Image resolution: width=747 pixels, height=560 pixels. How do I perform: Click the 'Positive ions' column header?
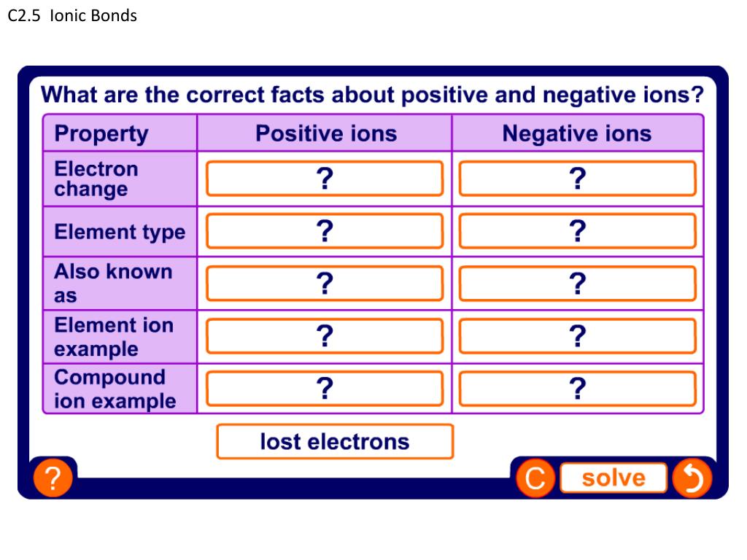[x=325, y=133]
